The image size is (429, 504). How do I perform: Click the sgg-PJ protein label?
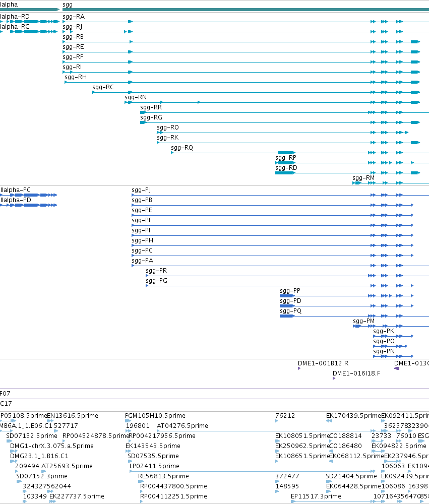[141, 191]
